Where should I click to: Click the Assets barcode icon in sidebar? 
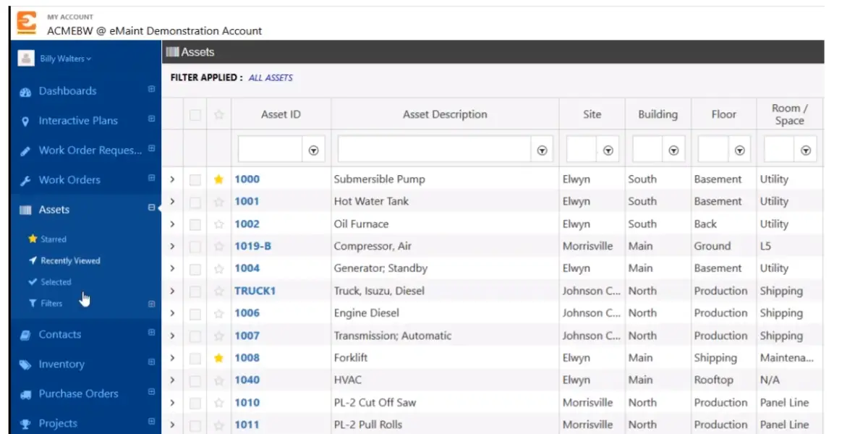point(26,210)
